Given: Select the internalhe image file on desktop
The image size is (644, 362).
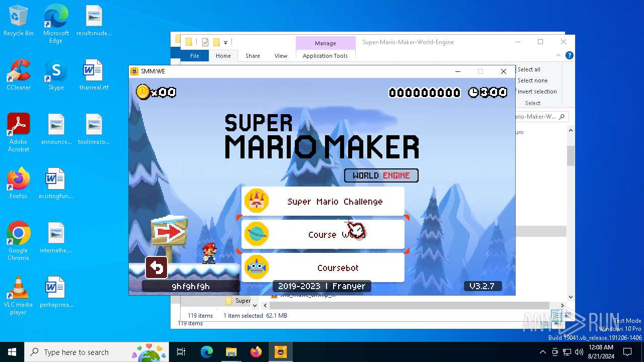Looking at the screenshot, I should point(56,238).
